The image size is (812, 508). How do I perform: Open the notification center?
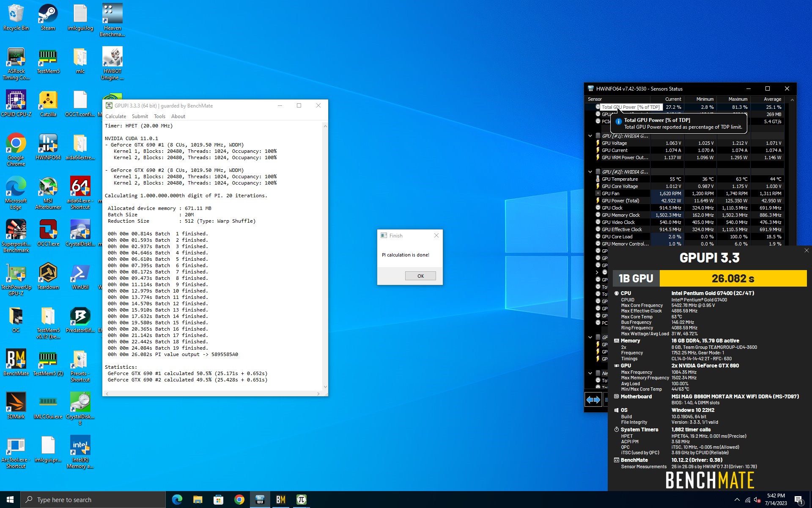point(798,500)
